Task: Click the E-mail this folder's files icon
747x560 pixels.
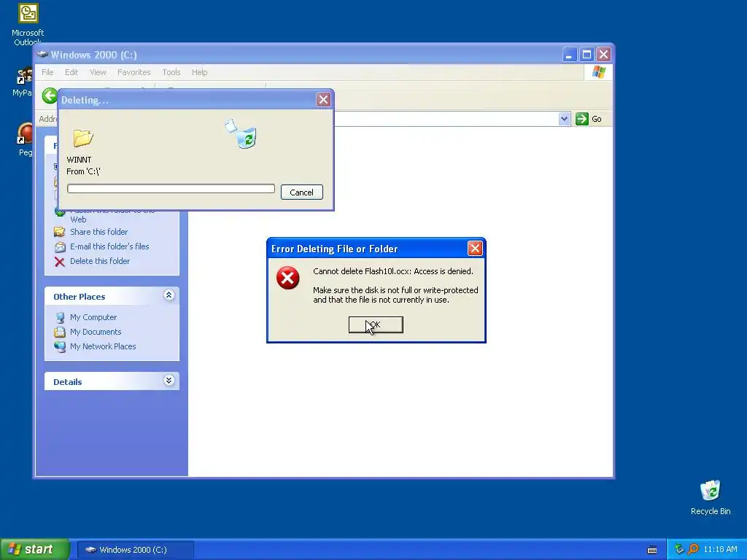Action: [x=60, y=246]
